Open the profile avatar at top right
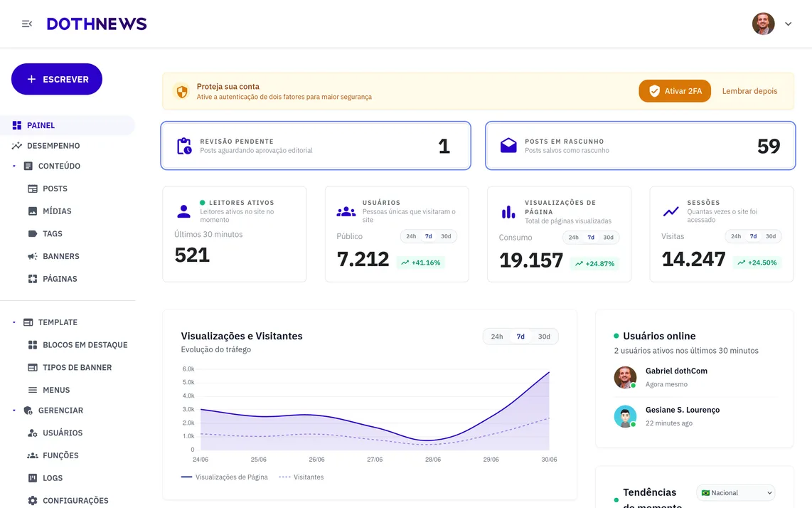This screenshot has width=812, height=508. click(764, 24)
